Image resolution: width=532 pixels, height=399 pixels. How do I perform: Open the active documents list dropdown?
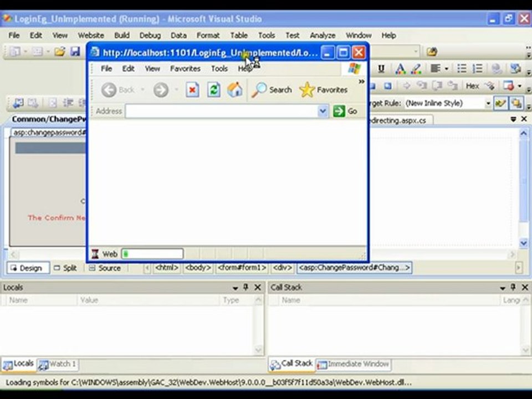tap(513, 119)
